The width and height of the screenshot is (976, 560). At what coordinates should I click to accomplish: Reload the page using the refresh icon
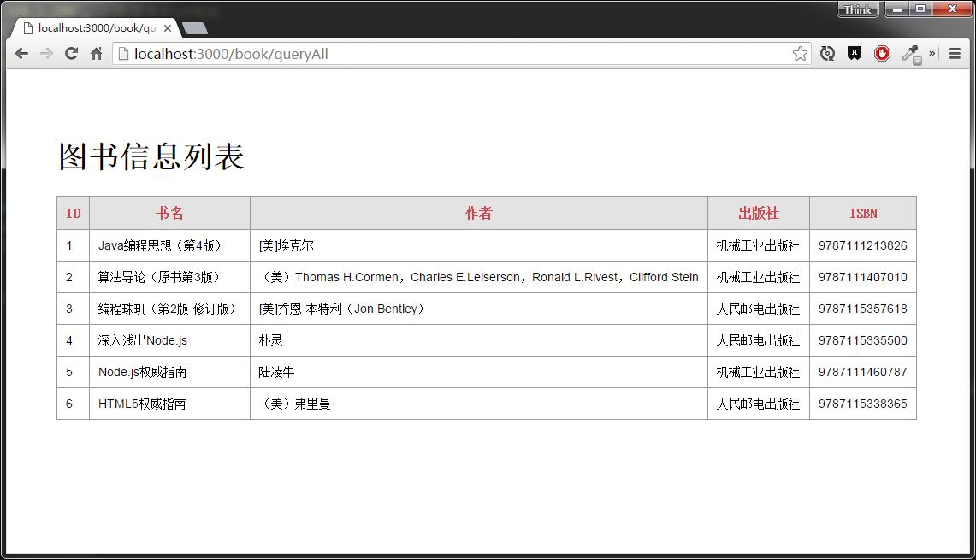[71, 53]
